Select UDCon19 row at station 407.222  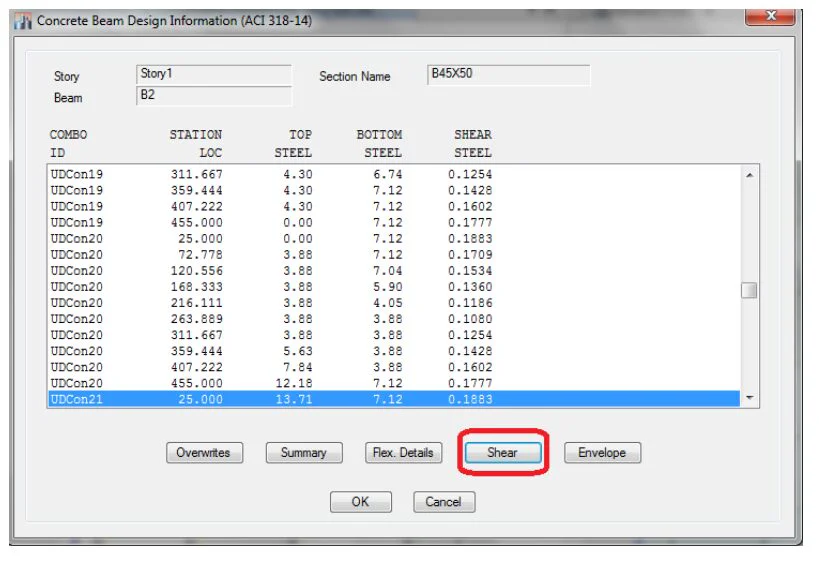394,206
